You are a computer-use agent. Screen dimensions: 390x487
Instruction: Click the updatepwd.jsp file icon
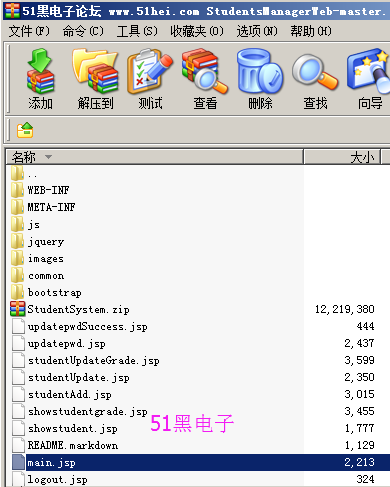(x=18, y=343)
